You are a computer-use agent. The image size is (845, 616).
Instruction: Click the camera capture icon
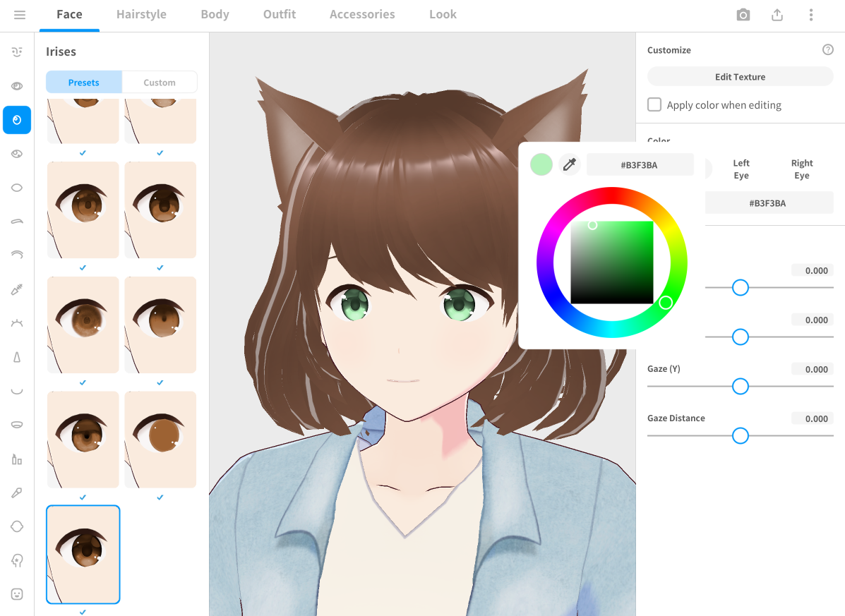743,15
